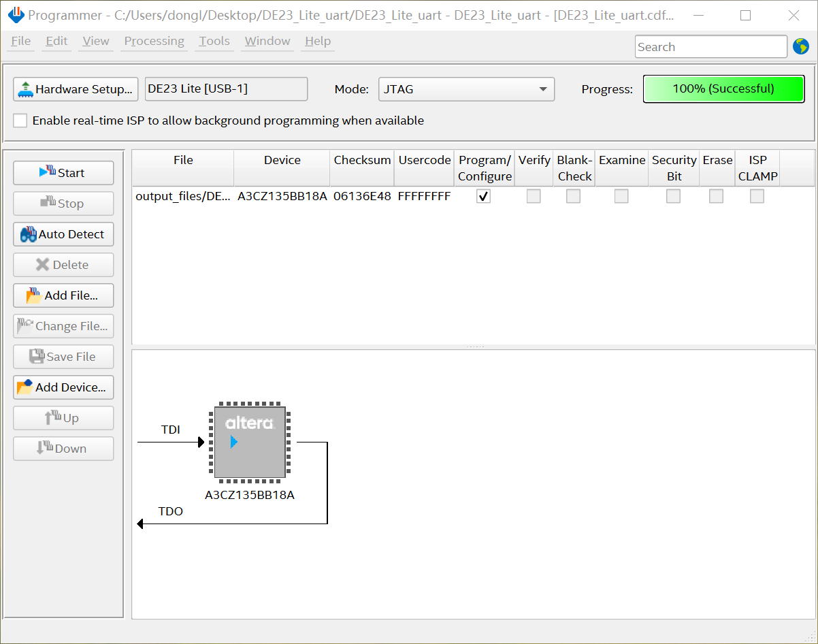
Task: Expand the JTAG Mode dropdown
Action: (466, 89)
